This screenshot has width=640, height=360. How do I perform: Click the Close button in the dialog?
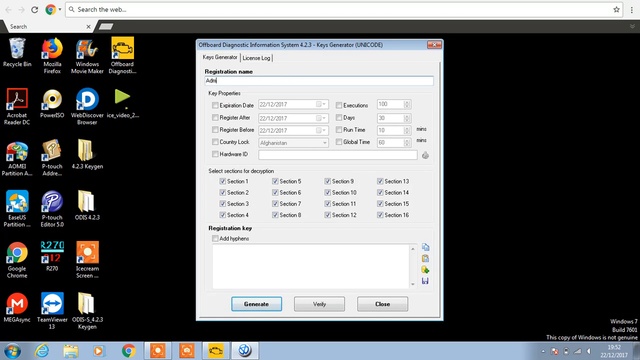(382, 304)
